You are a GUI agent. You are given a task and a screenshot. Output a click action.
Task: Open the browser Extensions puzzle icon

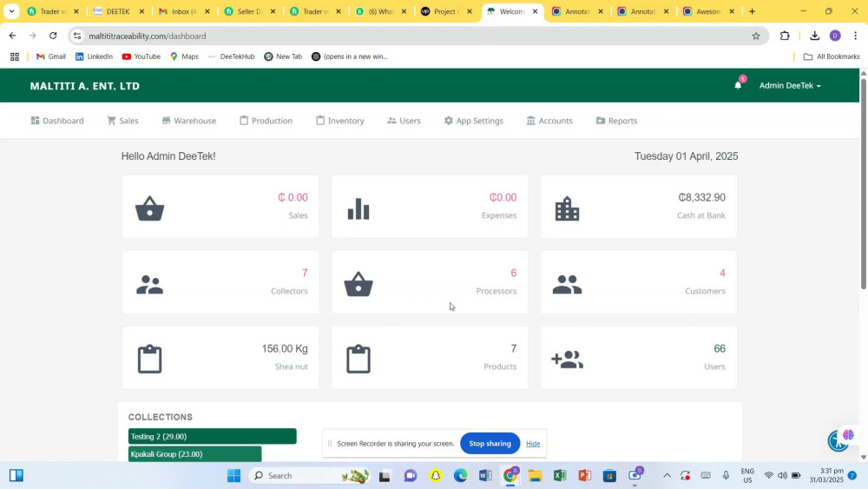click(x=785, y=36)
